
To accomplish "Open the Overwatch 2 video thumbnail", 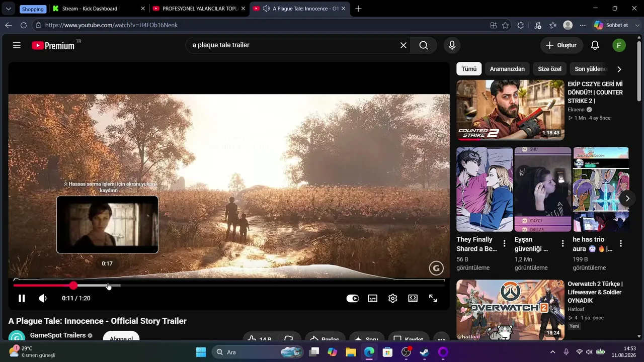I will tap(510, 310).
